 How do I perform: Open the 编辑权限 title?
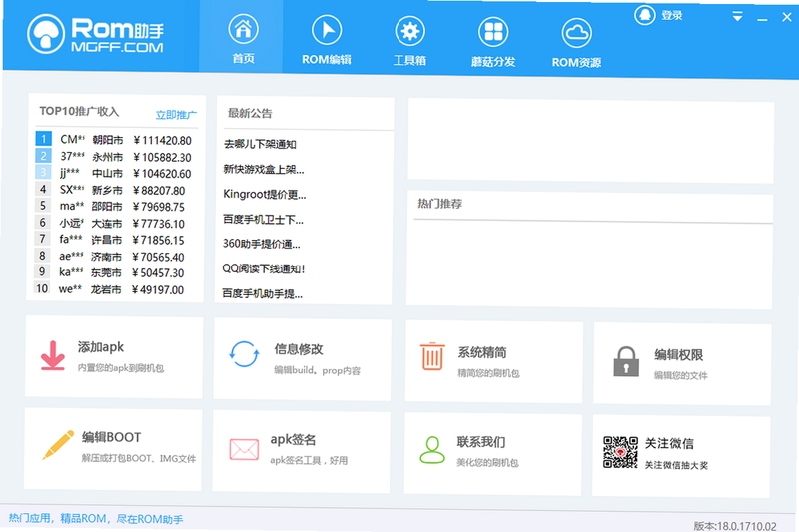click(679, 355)
